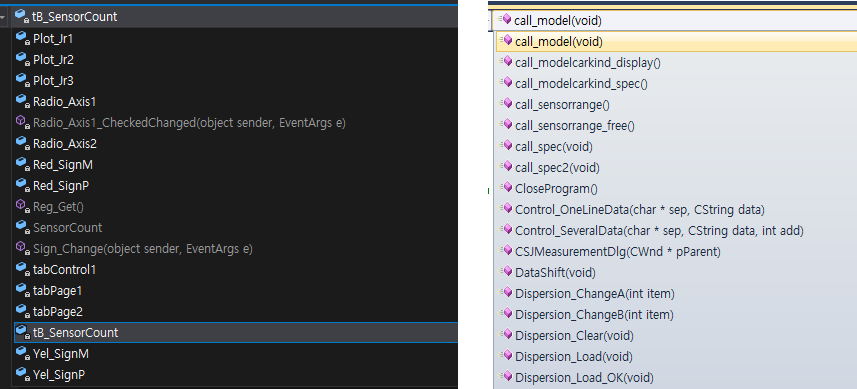
Task: Click the function icon beside Dispersion_ChangeA
Action: pyautogui.click(x=506, y=293)
